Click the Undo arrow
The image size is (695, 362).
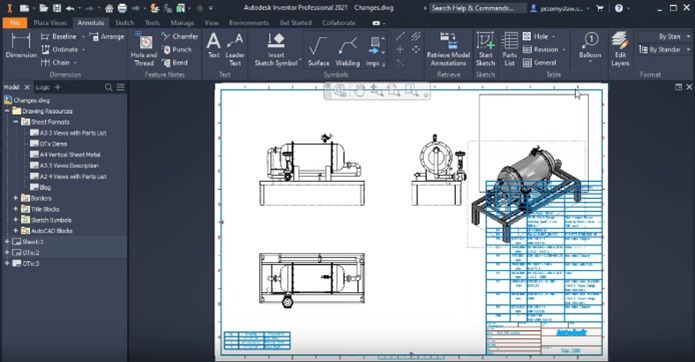[70, 8]
